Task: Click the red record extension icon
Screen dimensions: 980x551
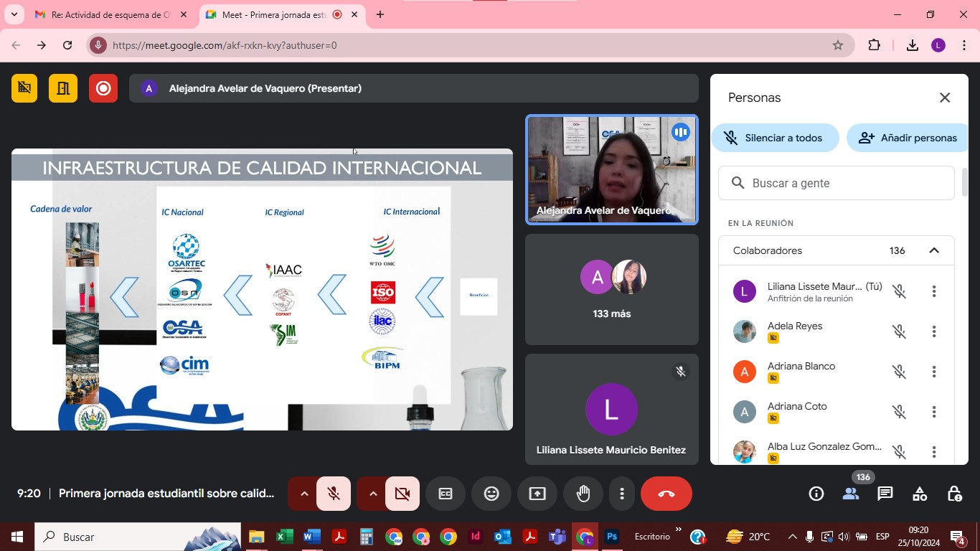Action: [x=103, y=88]
